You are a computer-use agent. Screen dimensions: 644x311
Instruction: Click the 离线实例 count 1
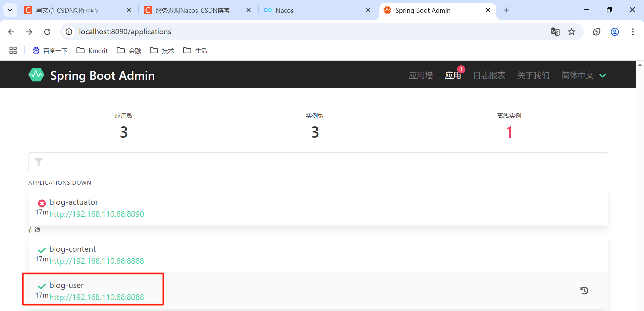point(509,132)
